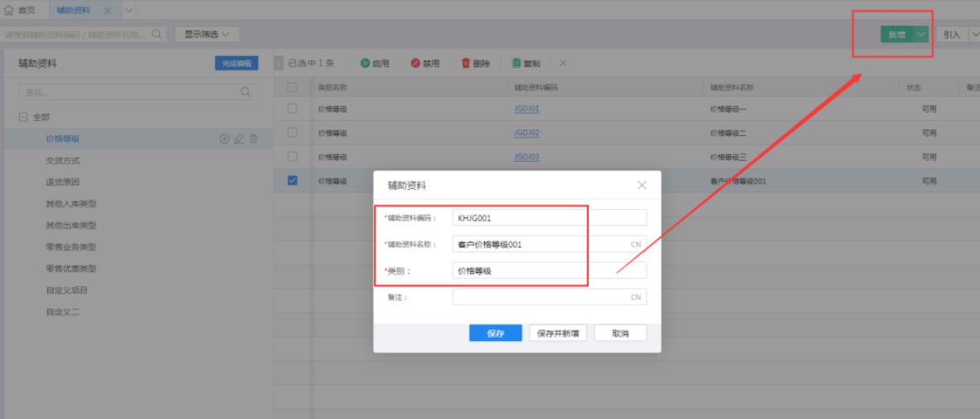The image size is (980, 419).
Task: Check the JGDJ02 row checkbox
Action: click(292, 133)
